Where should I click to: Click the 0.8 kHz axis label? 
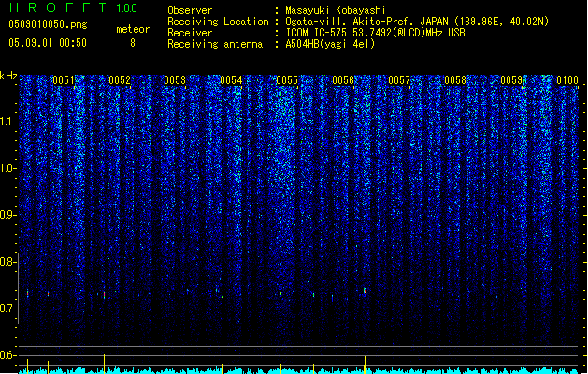8,262
